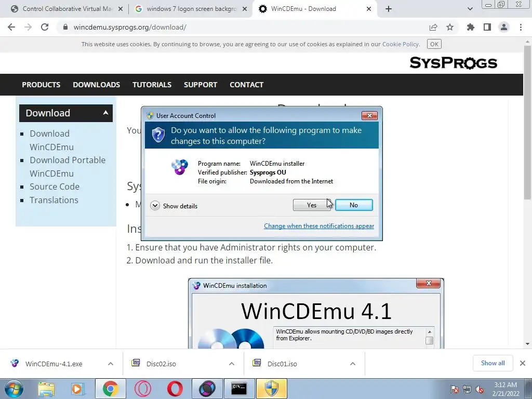
Task: Expand Show details in UAC dialog
Action: [x=174, y=206]
